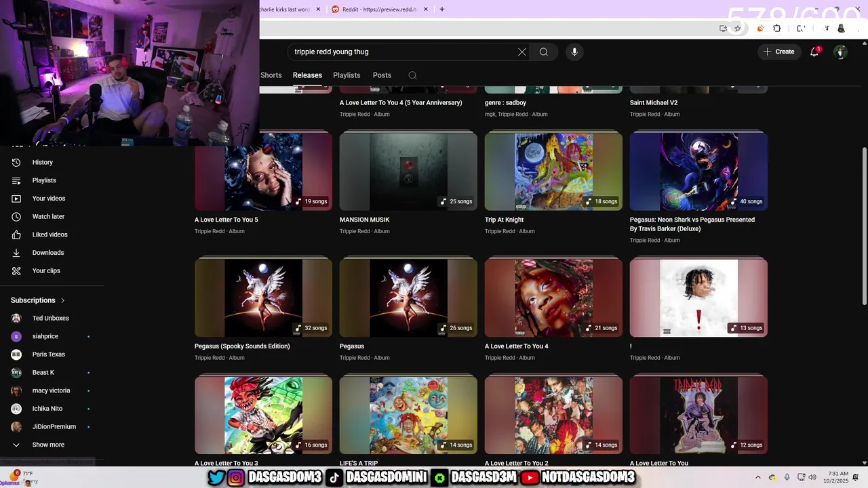Viewport: 868px width, 488px height.
Task: Click the magnifier search button
Action: click(544, 52)
